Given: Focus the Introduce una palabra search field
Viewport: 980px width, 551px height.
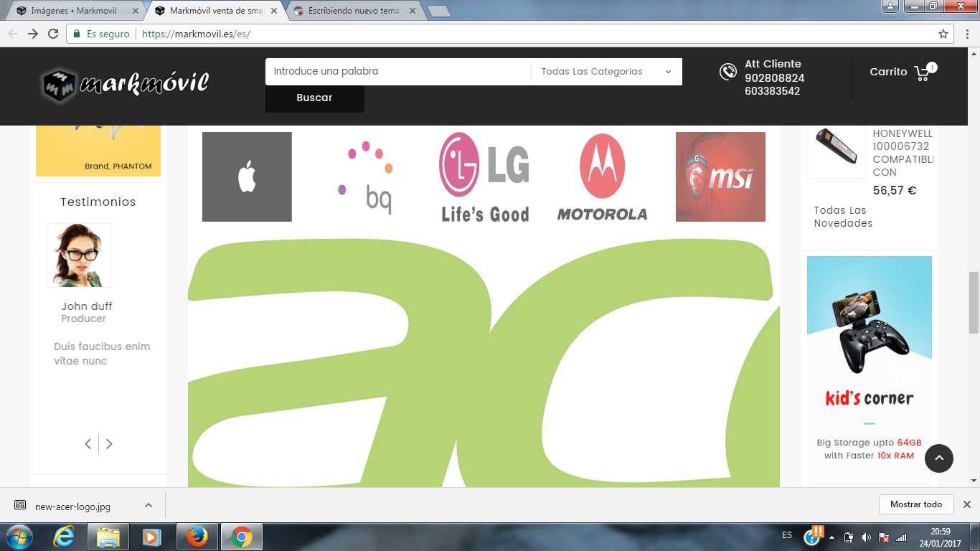Looking at the screenshot, I should pos(398,72).
